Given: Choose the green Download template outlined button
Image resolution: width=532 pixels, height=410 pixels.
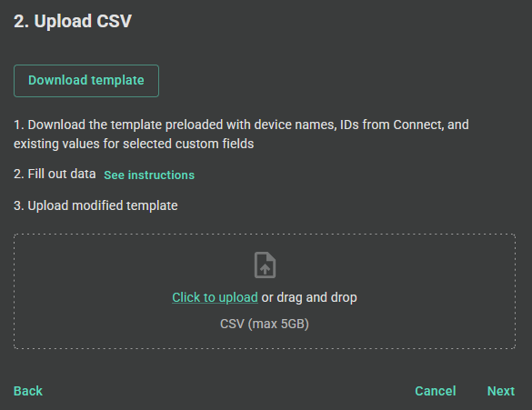Looking at the screenshot, I should (86, 81).
